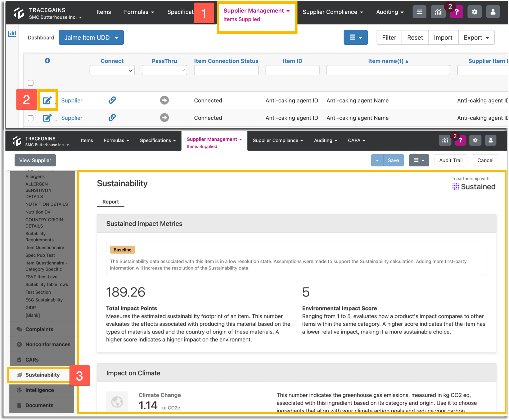Tick the checkbox on the second Supplier row

31,118
